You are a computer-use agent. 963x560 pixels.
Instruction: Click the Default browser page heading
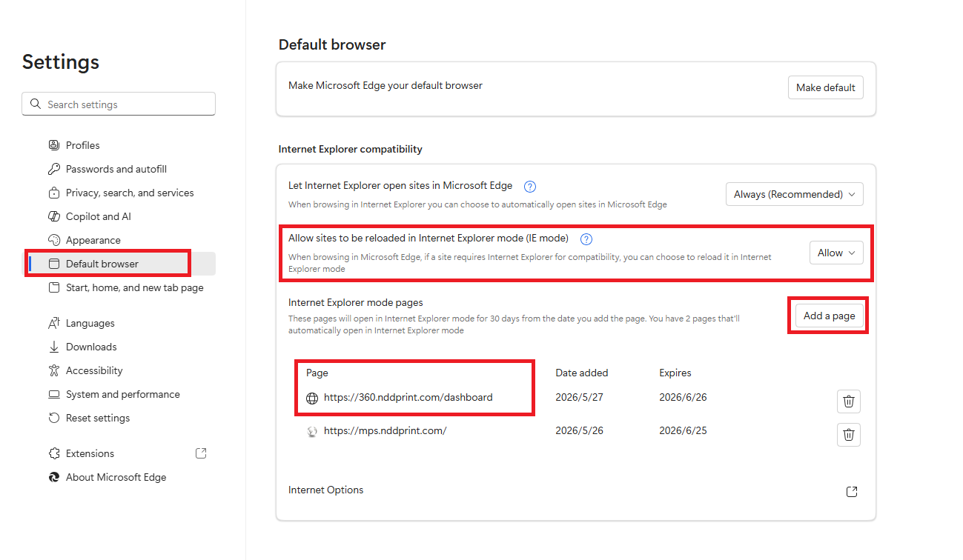pos(332,44)
